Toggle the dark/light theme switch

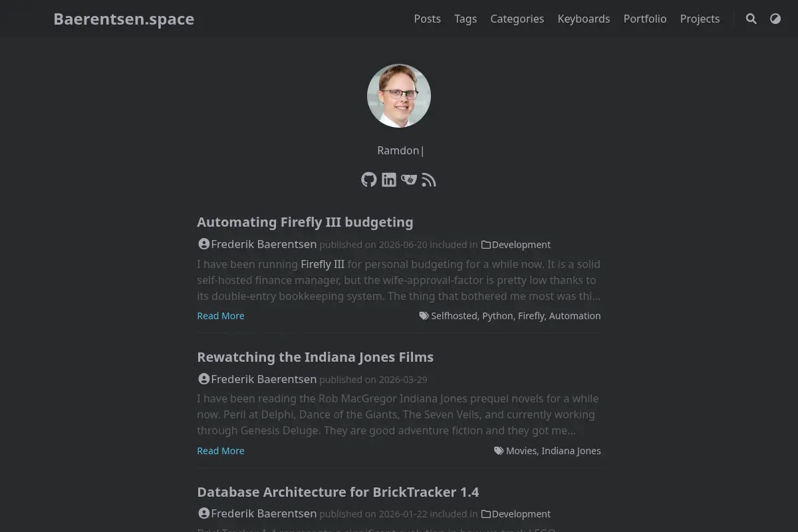pos(775,19)
